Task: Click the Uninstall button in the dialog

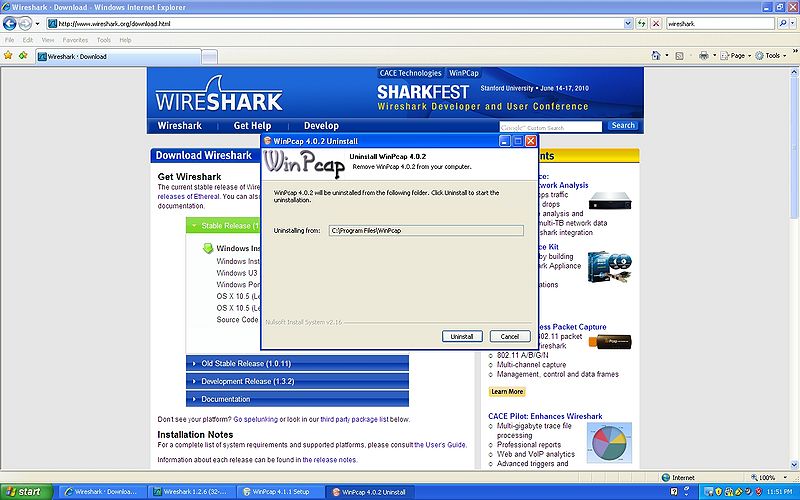Action: (462, 337)
